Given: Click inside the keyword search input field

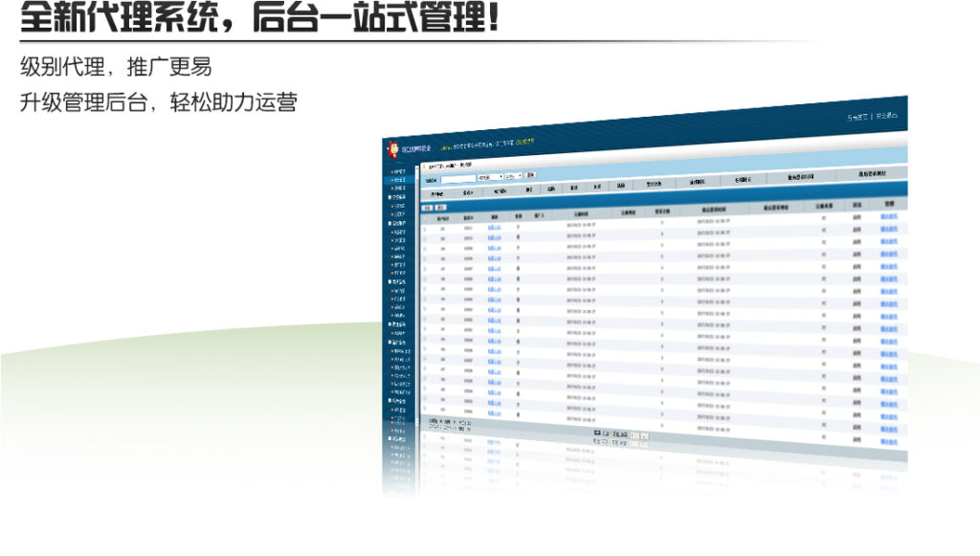Looking at the screenshot, I should [457, 178].
